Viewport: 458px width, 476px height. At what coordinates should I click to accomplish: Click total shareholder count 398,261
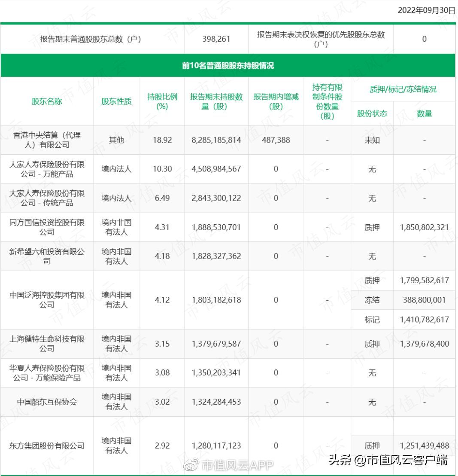point(216,39)
